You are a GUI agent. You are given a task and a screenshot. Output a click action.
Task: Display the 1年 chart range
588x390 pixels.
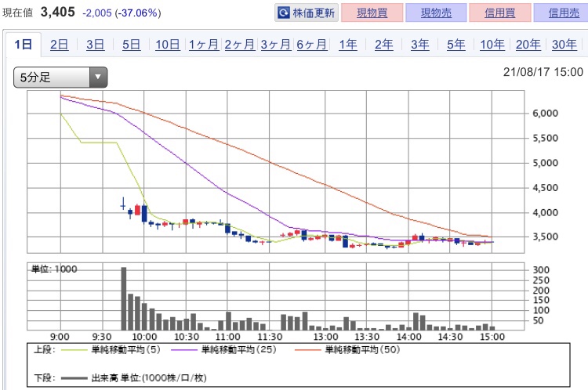coord(348,45)
